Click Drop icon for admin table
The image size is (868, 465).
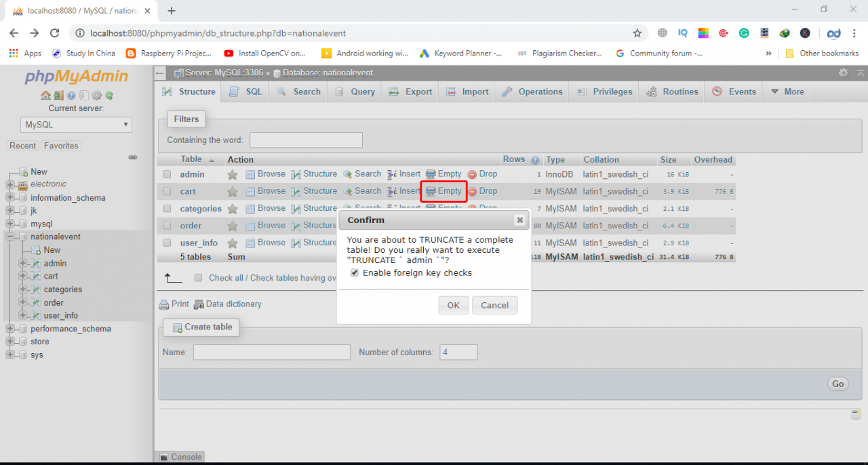[473, 174]
